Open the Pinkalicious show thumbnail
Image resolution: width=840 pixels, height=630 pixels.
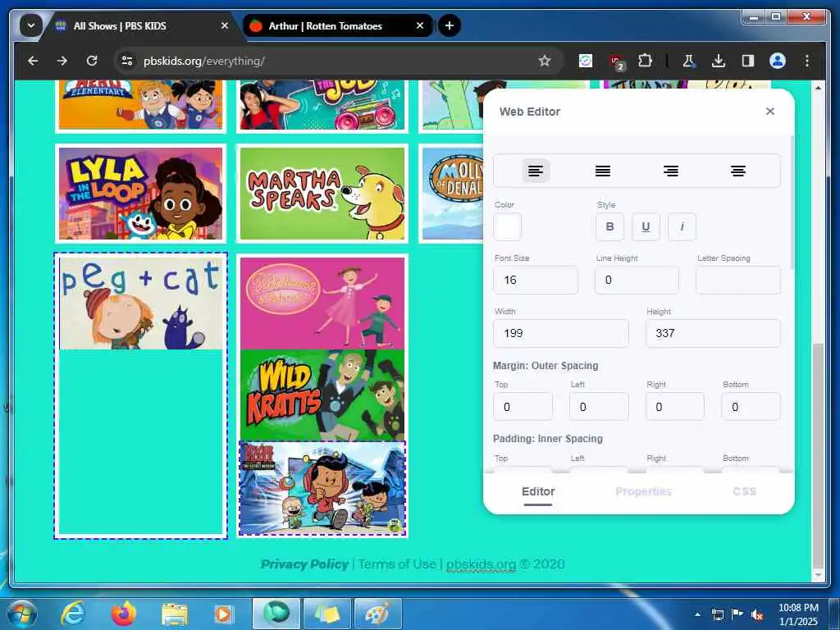pyautogui.click(x=322, y=304)
